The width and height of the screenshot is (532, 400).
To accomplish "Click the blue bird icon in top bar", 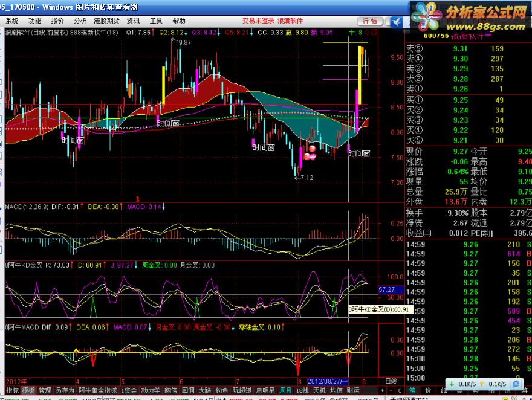I will click(397, 22).
